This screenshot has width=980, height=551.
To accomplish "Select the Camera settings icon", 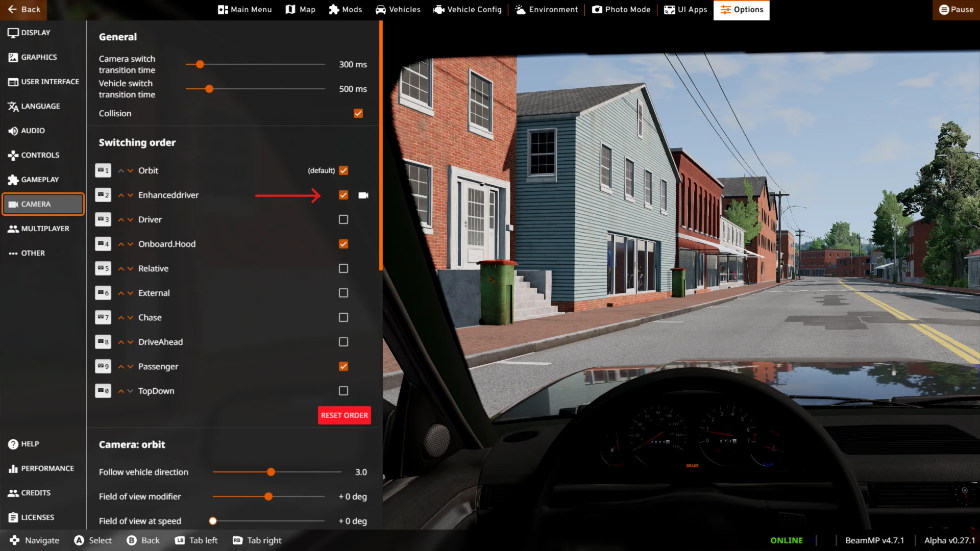I will click(14, 204).
